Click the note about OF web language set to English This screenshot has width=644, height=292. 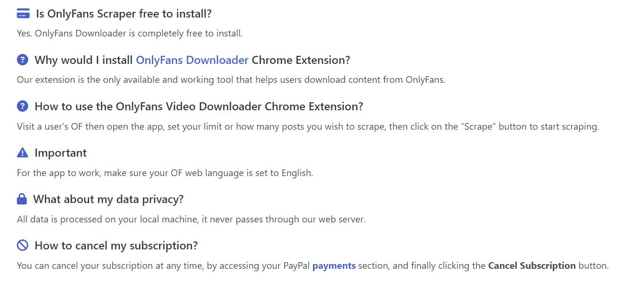[x=165, y=173]
